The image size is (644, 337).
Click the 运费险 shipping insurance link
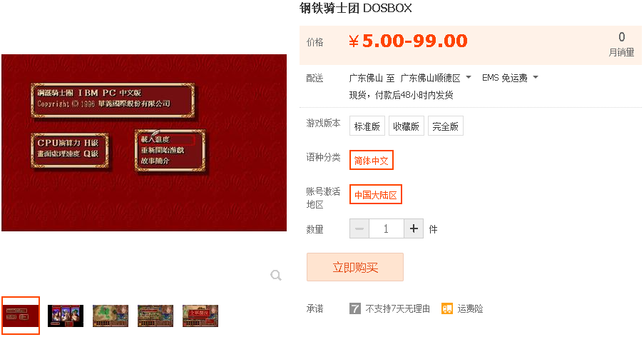470,308
